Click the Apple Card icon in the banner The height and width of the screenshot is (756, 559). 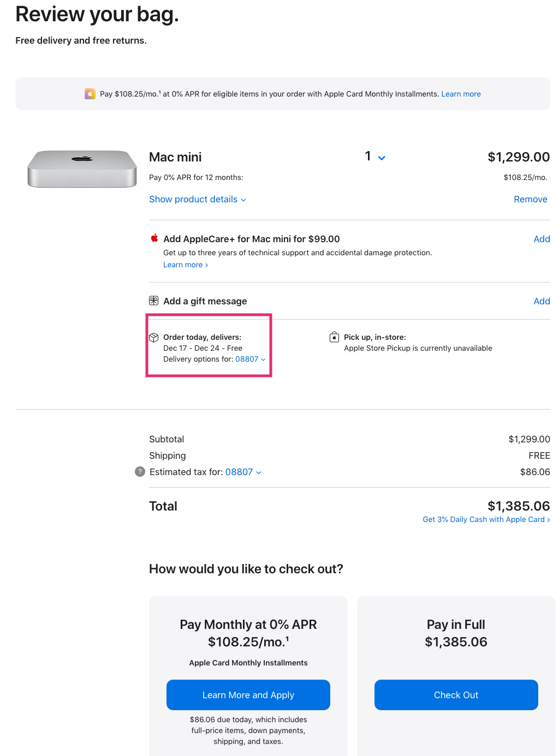90,94
